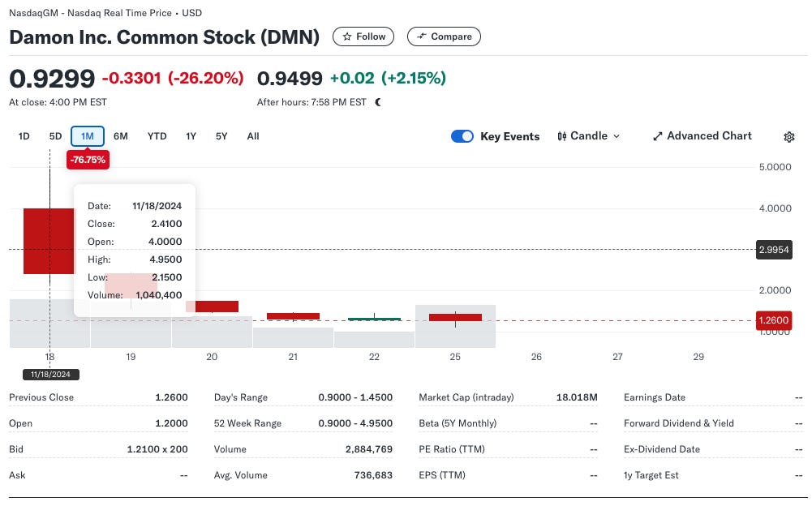The height and width of the screenshot is (506, 812).
Task: Click the 2.9954 crosshair price label
Action: coord(774,250)
